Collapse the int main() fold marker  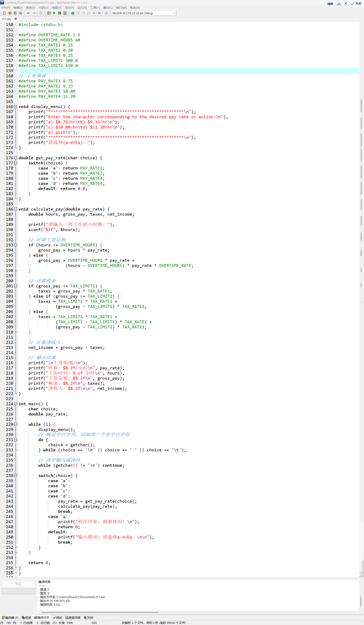pos(16,404)
